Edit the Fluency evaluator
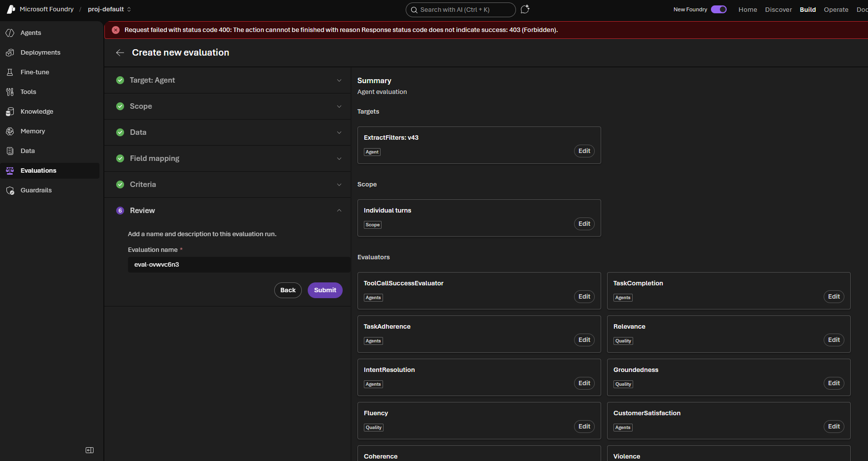Image resolution: width=868 pixels, height=461 pixels. click(584, 427)
